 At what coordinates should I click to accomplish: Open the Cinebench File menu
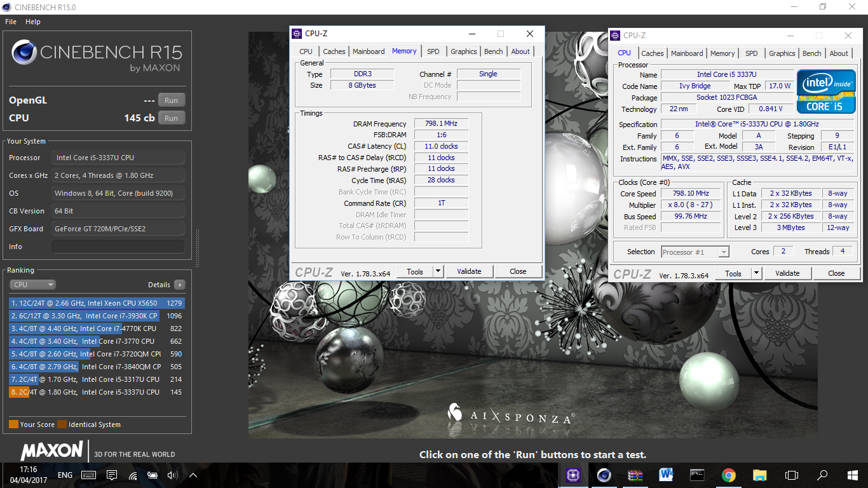[x=11, y=22]
